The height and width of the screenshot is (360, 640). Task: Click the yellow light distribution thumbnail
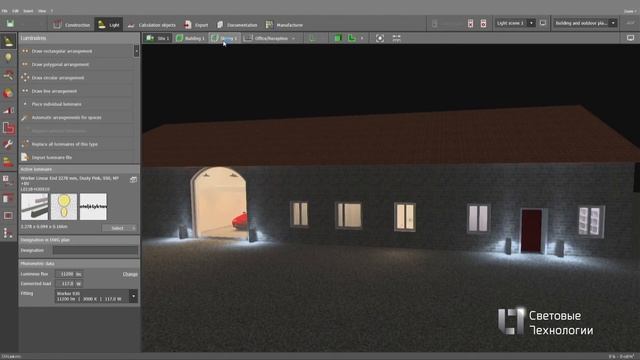[x=64, y=207]
